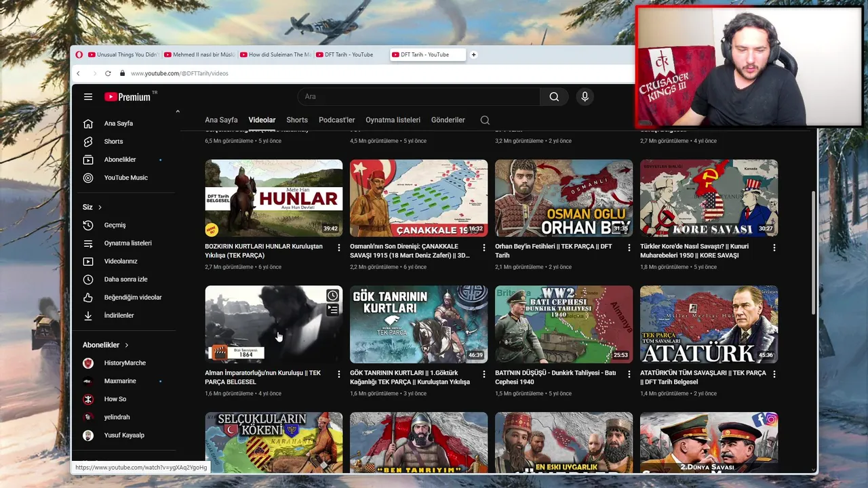Click browser reload button
Image resolution: width=868 pixels, height=488 pixels.
coord(107,73)
